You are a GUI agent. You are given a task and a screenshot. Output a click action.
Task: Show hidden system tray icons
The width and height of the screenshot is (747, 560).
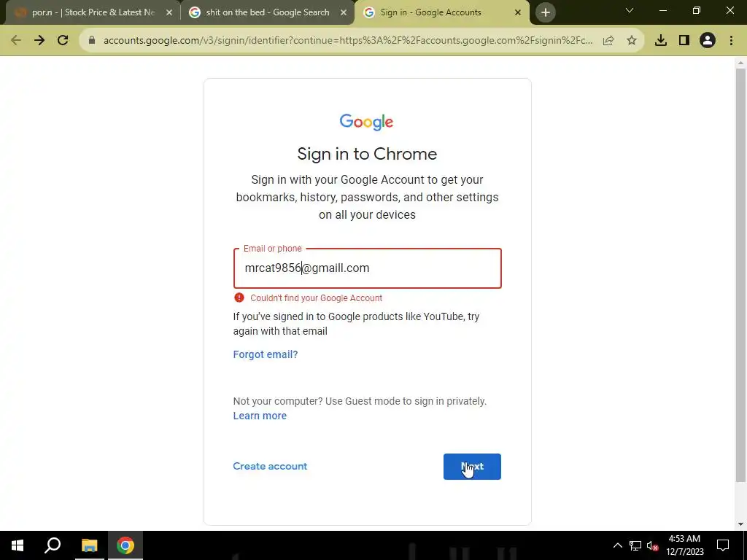[x=617, y=545]
